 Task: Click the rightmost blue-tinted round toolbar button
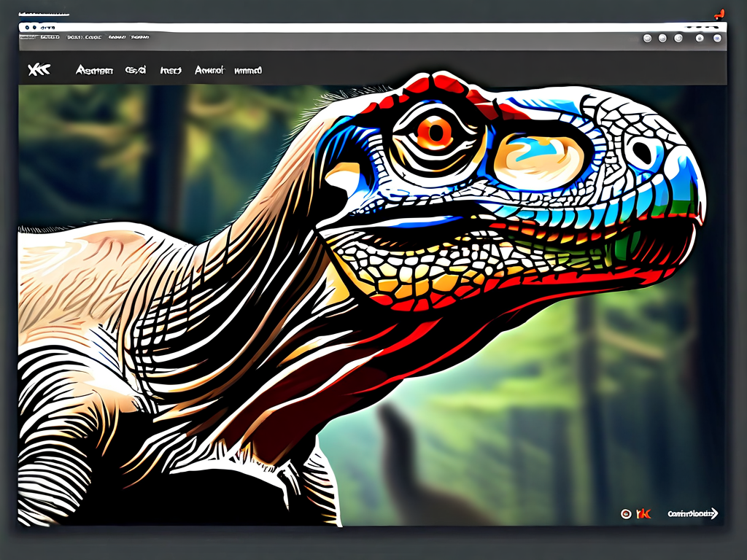click(717, 38)
